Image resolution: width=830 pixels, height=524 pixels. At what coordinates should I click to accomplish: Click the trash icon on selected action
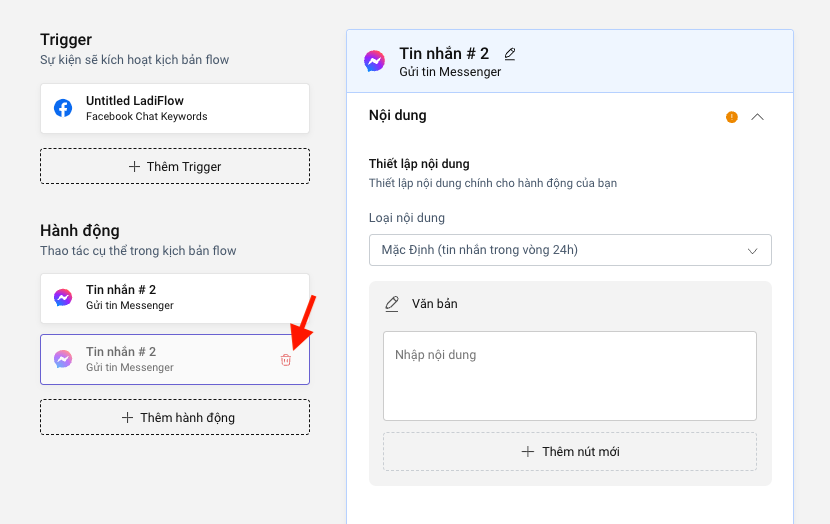pyautogui.click(x=286, y=360)
